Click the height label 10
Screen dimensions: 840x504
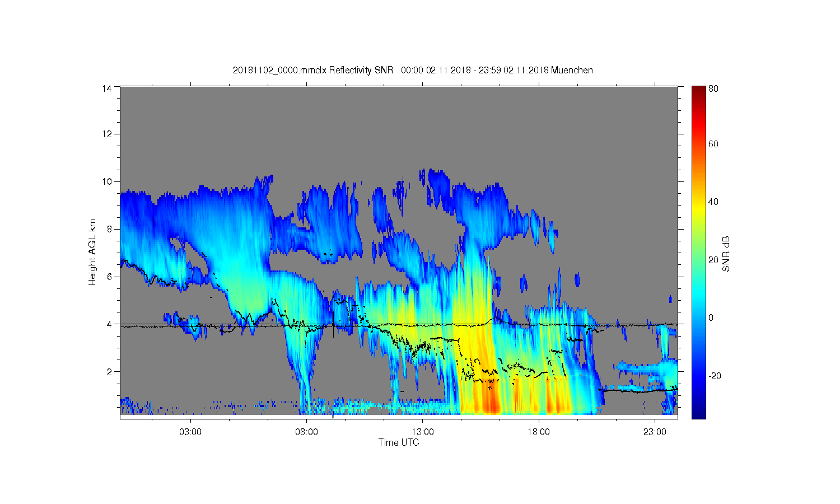108,181
